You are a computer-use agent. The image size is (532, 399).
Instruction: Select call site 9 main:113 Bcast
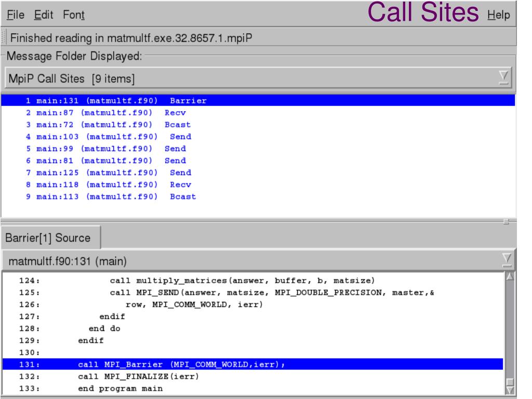110,196
